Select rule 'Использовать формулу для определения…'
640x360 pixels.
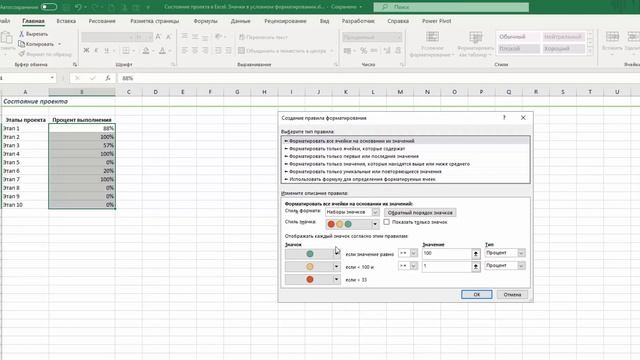point(406,179)
